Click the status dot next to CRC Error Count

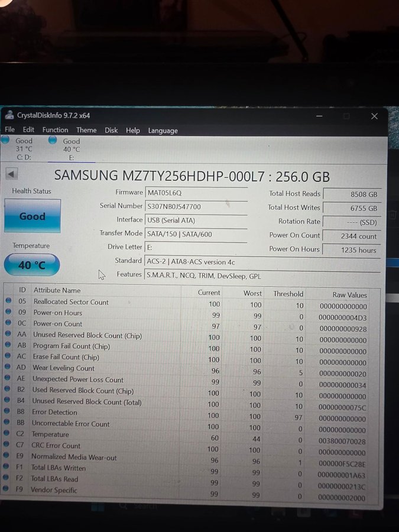(8, 445)
